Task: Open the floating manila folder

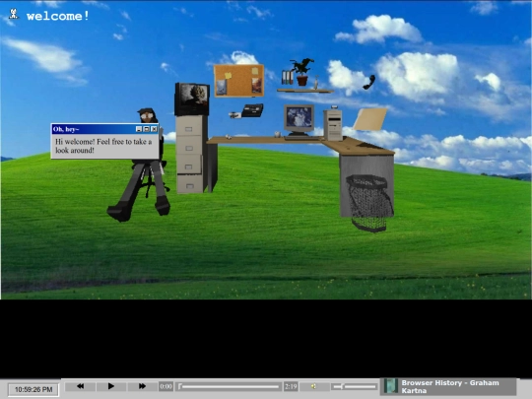Action: [369, 119]
